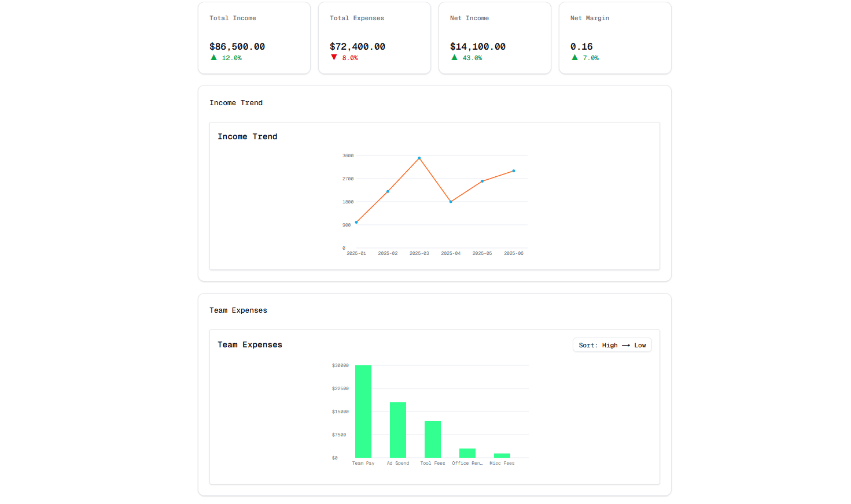Select the green up arrow under Total Income
851x504 pixels.
214,57
